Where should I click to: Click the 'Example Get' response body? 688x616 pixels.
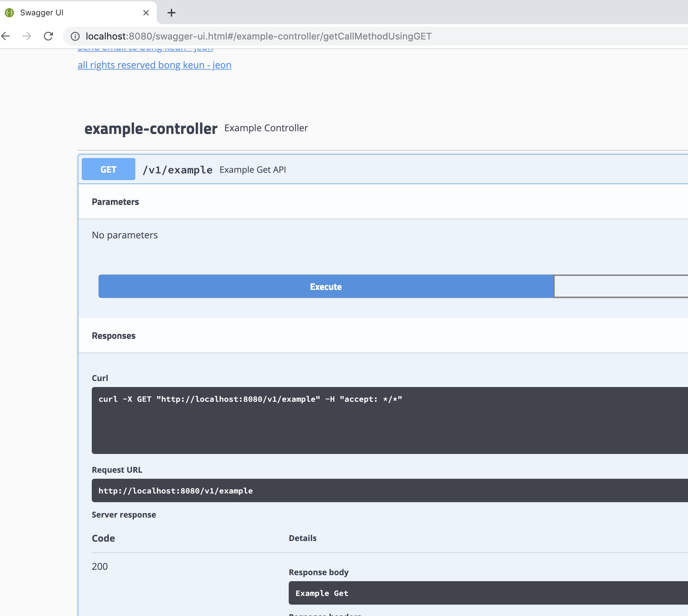(x=488, y=593)
